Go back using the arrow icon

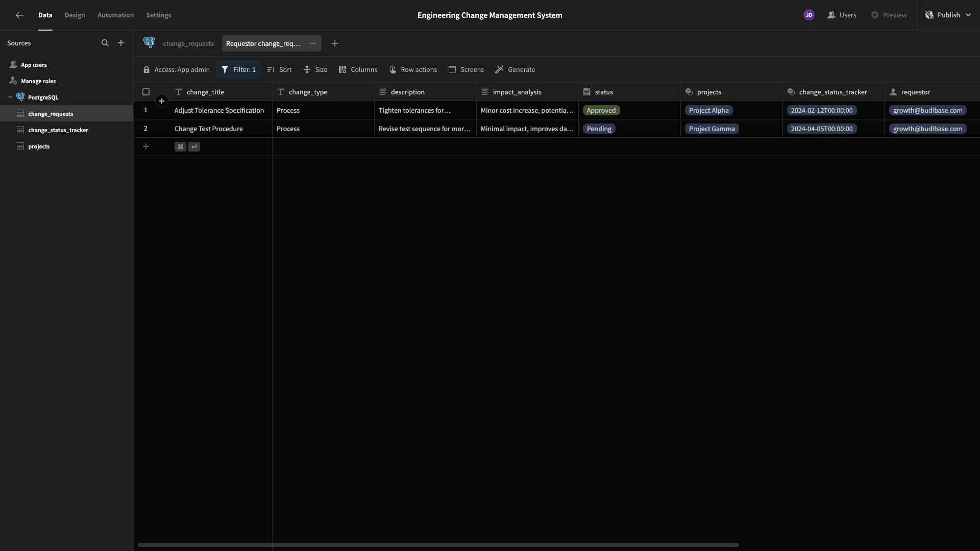click(x=19, y=15)
